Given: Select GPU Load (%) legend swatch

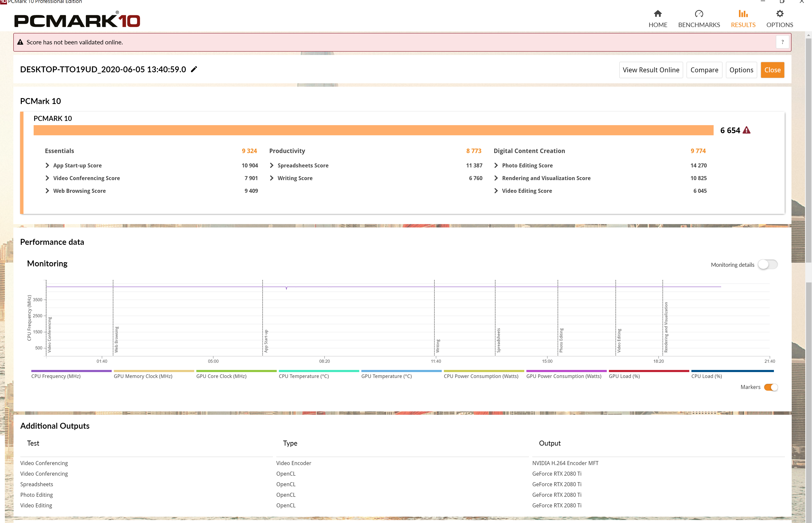Looking at the screenshot, I should [x=649, y=371].
